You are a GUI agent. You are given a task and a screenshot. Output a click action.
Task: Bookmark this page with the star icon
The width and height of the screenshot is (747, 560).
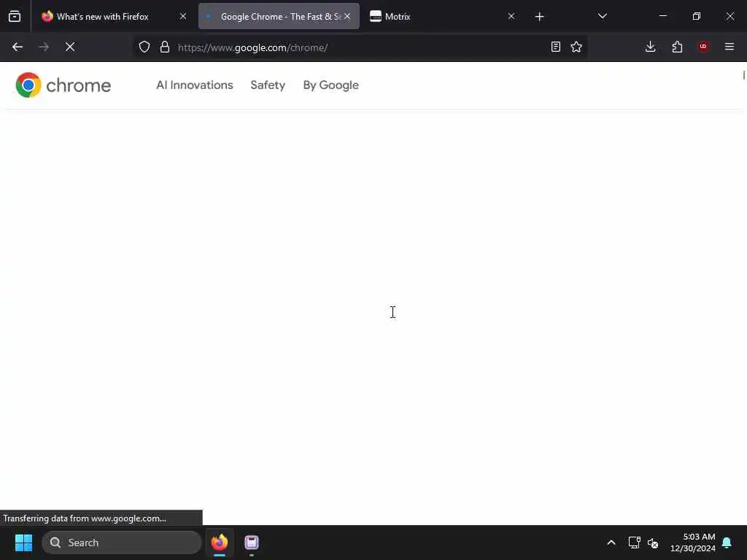tap(576, 47)
